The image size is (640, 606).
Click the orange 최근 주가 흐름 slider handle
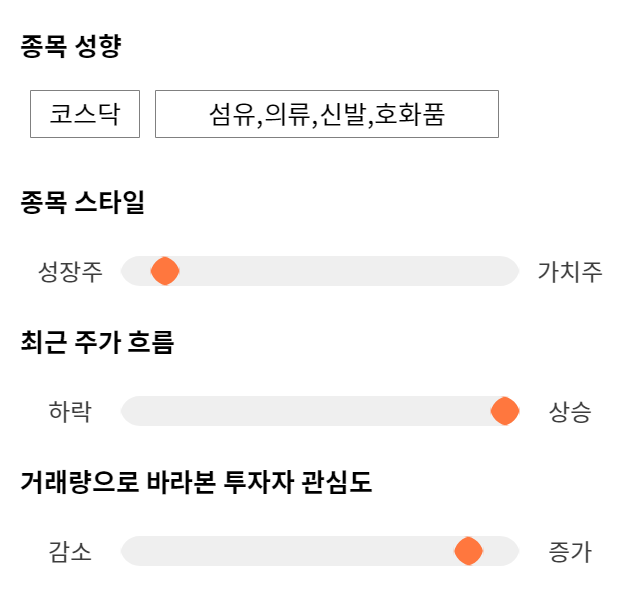505,411
